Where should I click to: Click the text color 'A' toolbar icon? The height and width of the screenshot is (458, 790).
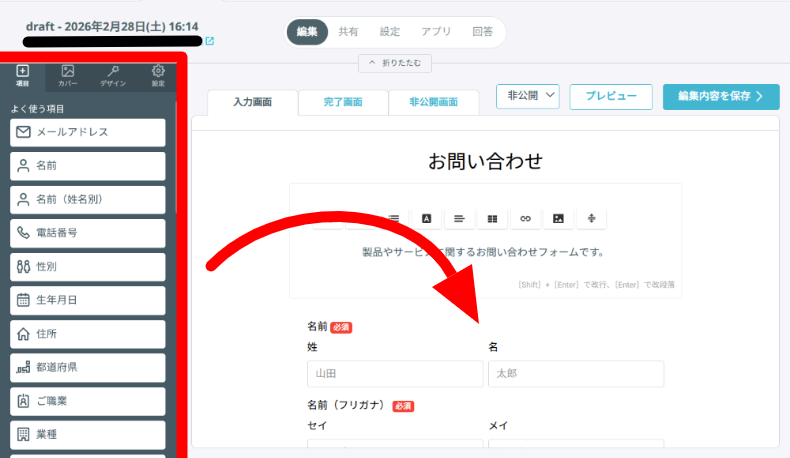tap(426, 219)
